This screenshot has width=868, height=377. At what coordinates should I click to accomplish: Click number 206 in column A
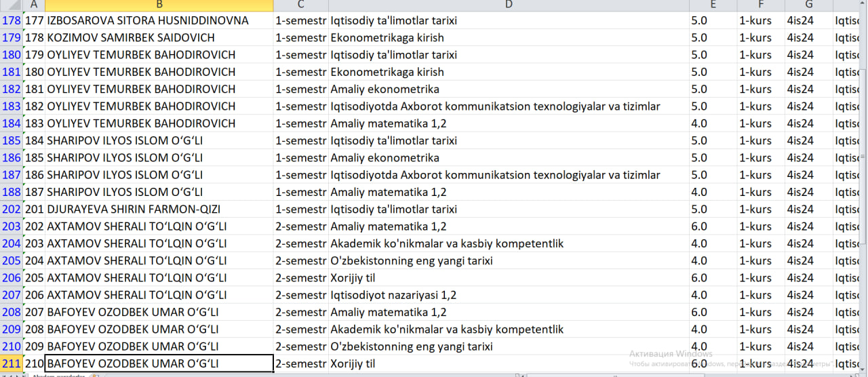(34, 295)
